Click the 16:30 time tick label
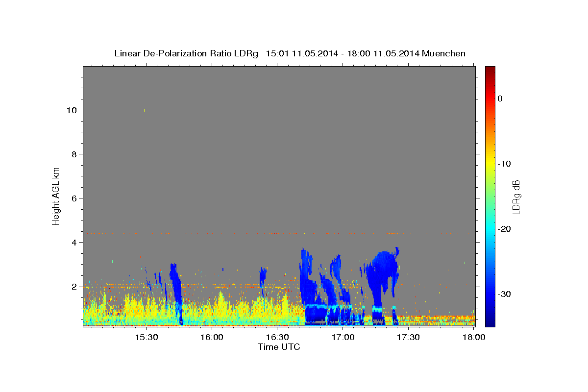The image size is (588, 392). 277,337
